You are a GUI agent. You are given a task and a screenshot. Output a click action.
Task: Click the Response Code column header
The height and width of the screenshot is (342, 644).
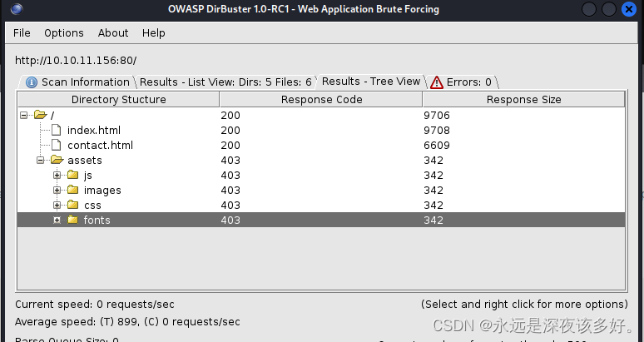[322, 99]
